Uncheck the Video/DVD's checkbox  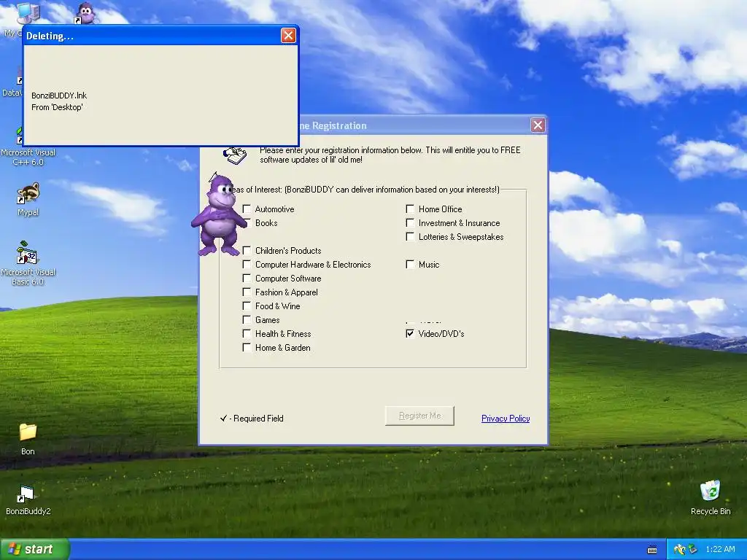[x=410, y=333]
